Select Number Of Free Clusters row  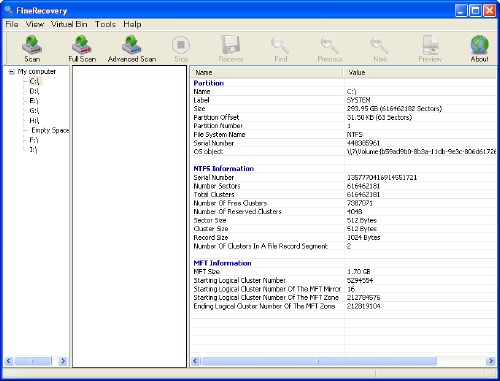343,203
